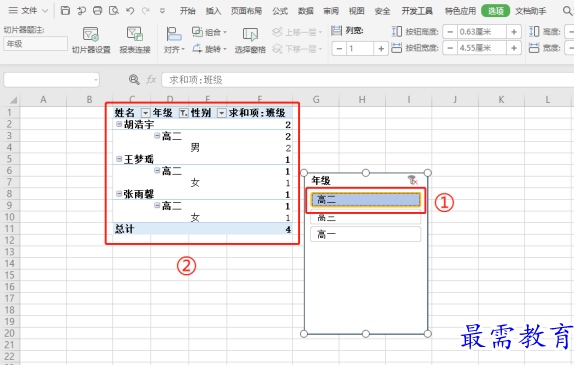Increase 按钮宽度 with the plus button

pos(514,48)
